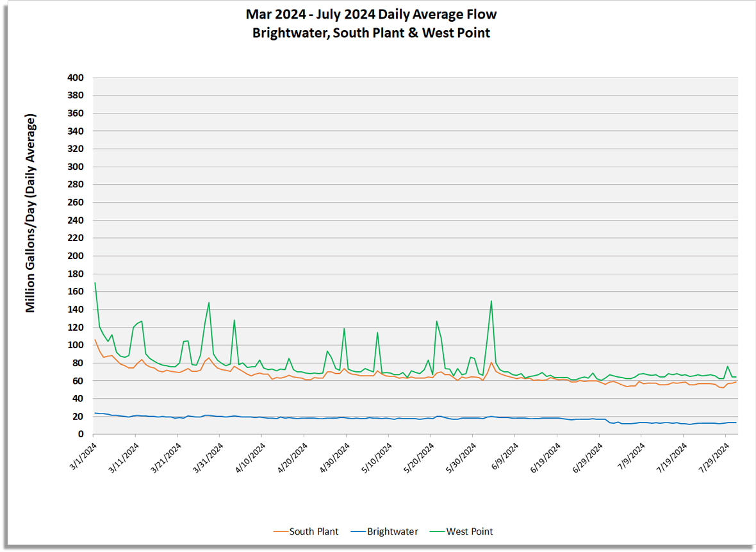Click the 7/9/2024 date label
756x552 pixels.
click(631, 456)
